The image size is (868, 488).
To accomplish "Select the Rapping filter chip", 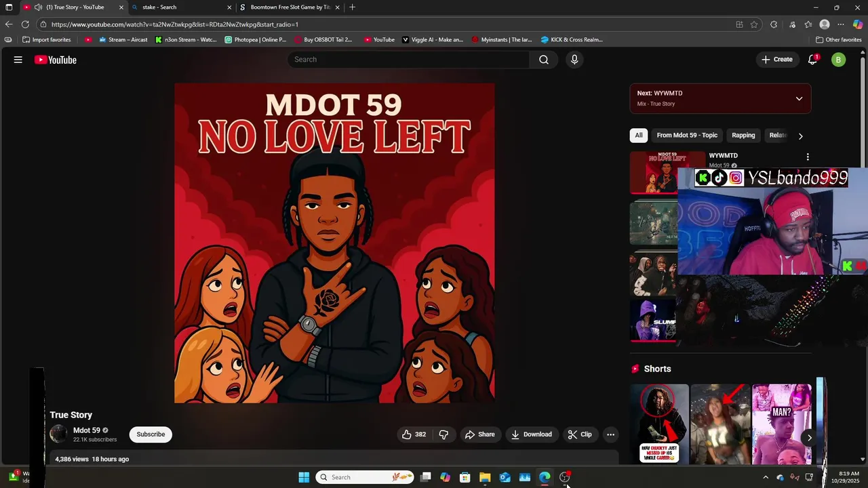I will [x=743, y=135].
